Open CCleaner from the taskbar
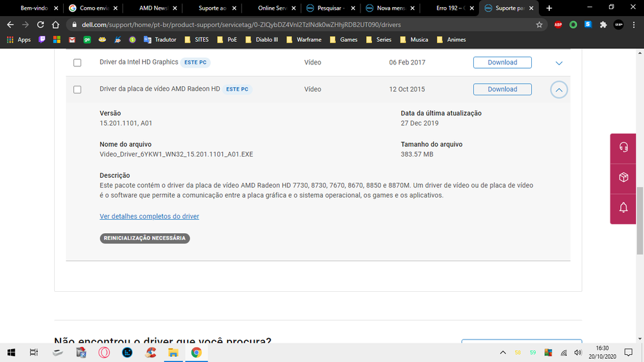 pos(150,352)
